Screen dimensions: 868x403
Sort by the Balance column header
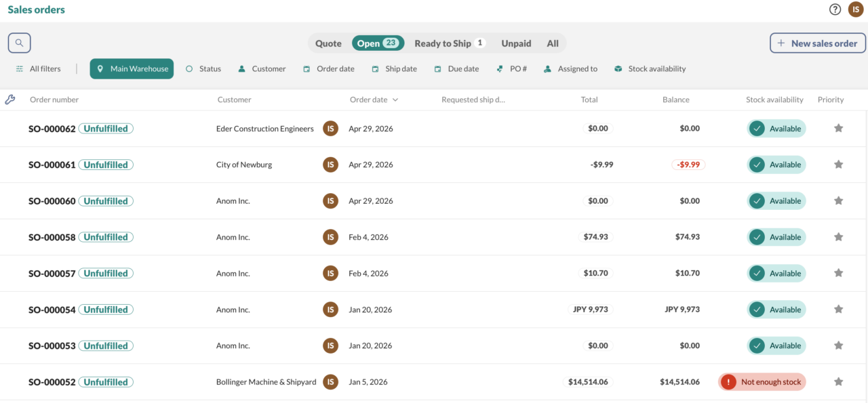click(675, 100)
